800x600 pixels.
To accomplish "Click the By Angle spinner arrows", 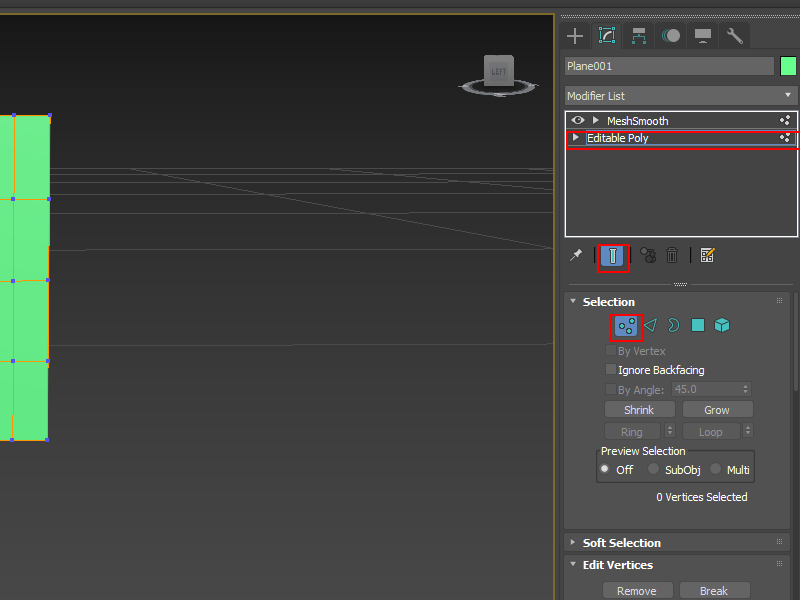I will [x=745, y=389].
